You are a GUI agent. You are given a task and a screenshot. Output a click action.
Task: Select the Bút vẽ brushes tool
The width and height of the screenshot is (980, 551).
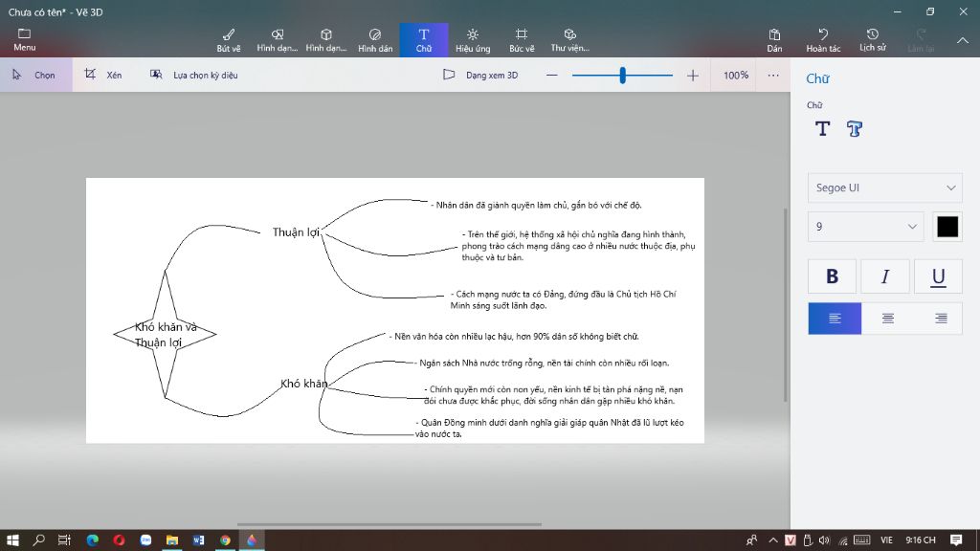point(229,39)
